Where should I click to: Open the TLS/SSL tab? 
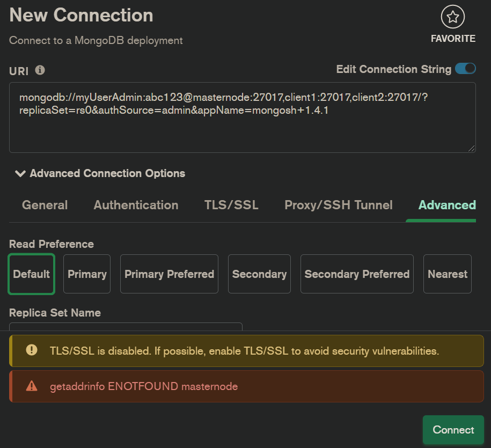(x=231, y=205)
